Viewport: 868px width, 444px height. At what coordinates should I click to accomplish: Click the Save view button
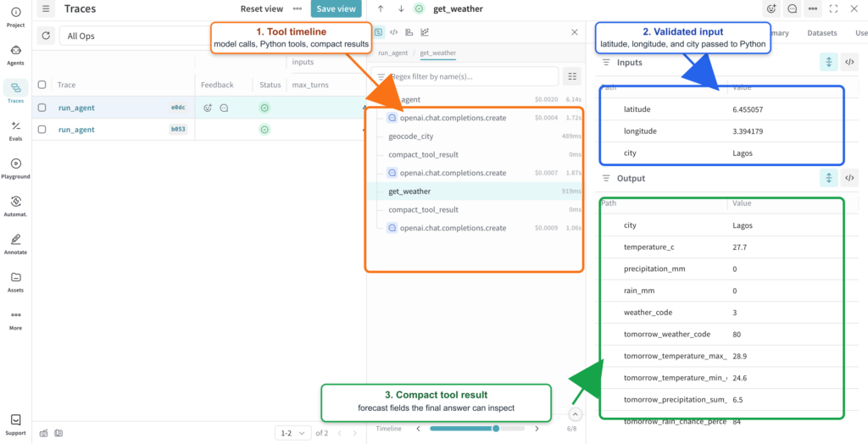tap(336, 8)
